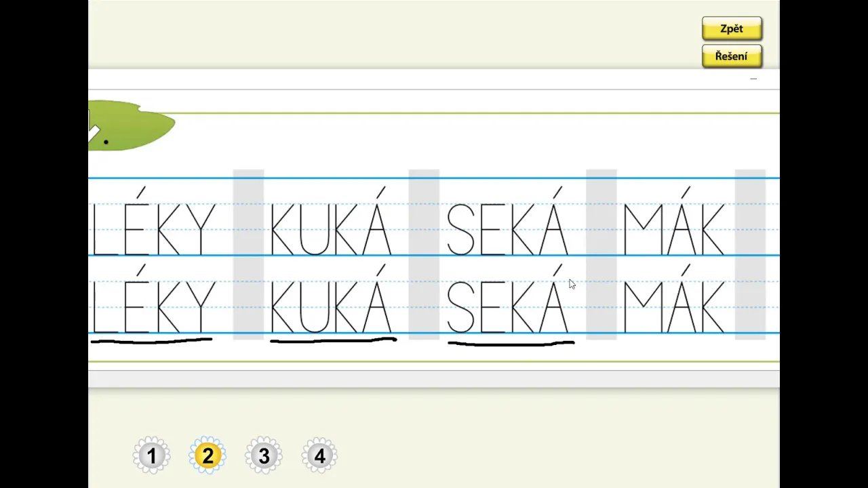Viewport: 868px width, 488px height.
Task: Click the bottom-row word MÁK
Action: point(674,299)
